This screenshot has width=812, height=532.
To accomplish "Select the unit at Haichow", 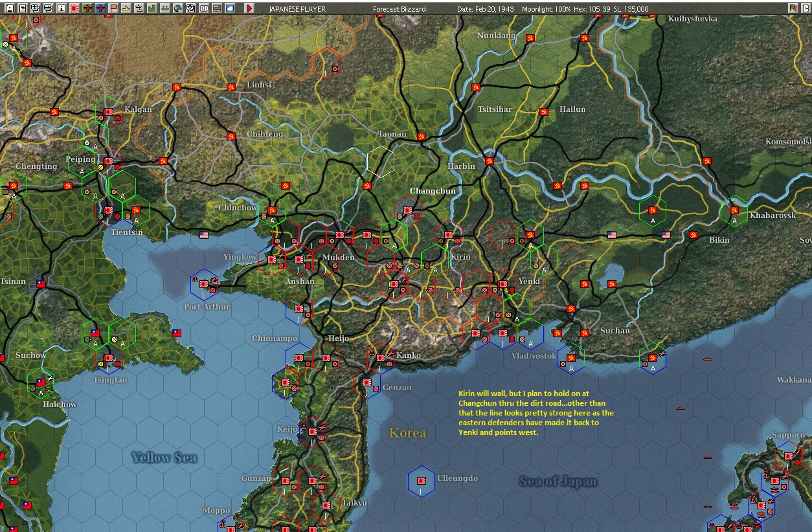I will [41, 382].
